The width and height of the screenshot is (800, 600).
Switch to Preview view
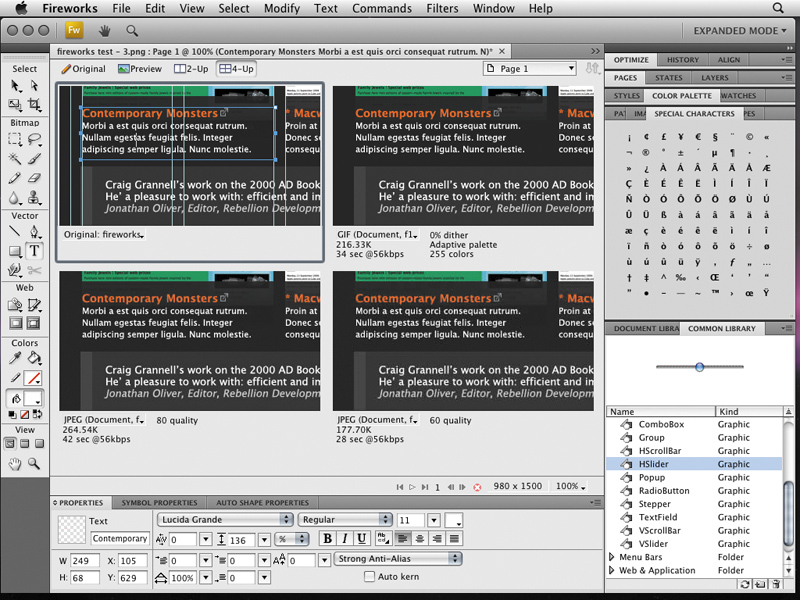tap(139, 69)
